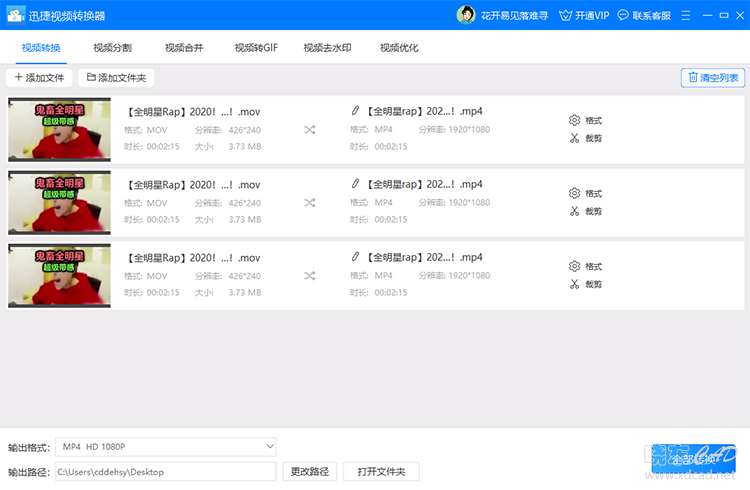This screenshot has height=490, width=750.
Task: Open the hamburger menu in title bar
Action: [x=685, y=16]
